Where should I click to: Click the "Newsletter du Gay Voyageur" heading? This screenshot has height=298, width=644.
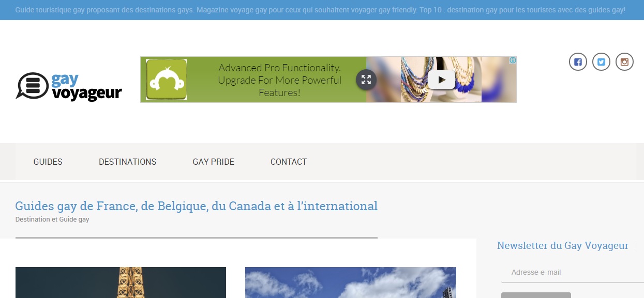coord(563,245)
